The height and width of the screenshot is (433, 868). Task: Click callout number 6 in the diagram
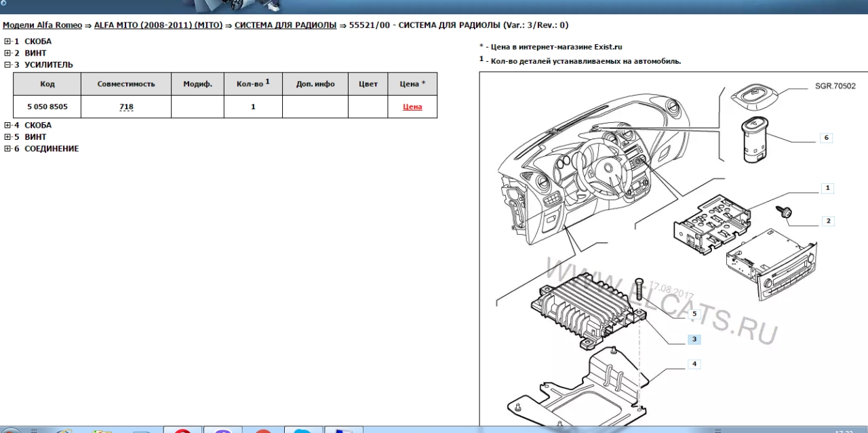click(826, 138)
